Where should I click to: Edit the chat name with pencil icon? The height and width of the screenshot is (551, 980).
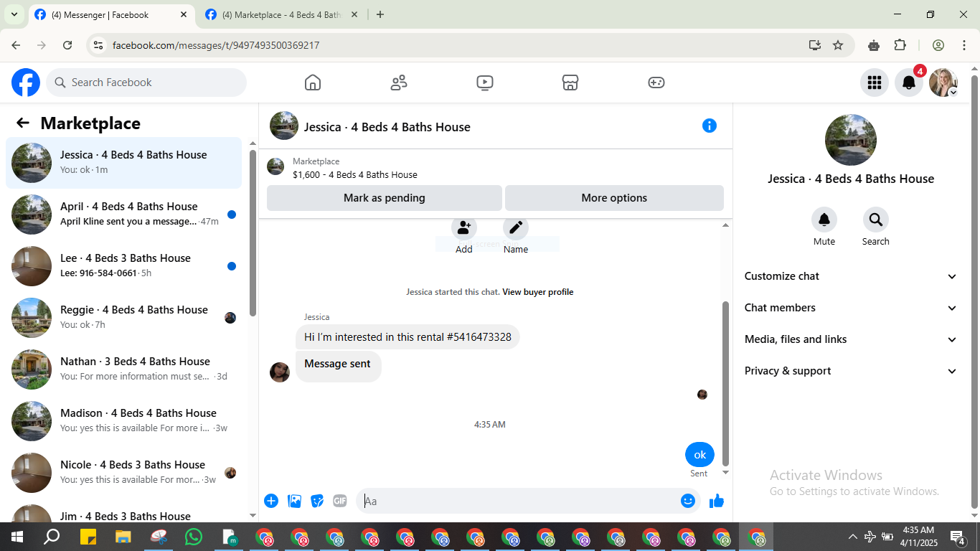click(x=516, y=228)
